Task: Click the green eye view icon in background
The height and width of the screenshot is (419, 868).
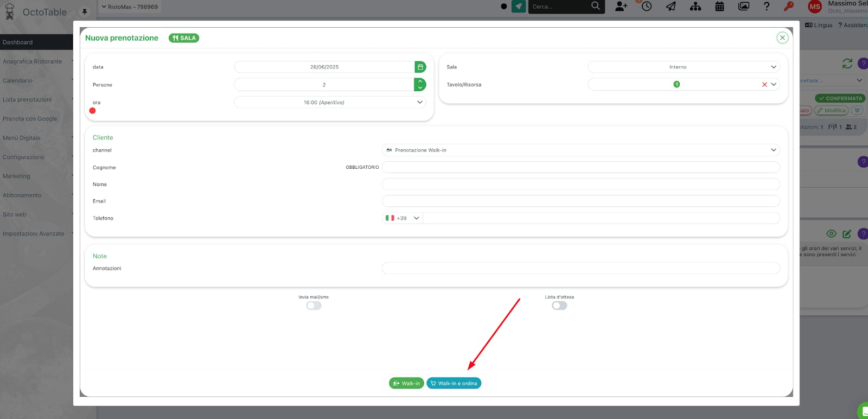Action: coord(831,234)
